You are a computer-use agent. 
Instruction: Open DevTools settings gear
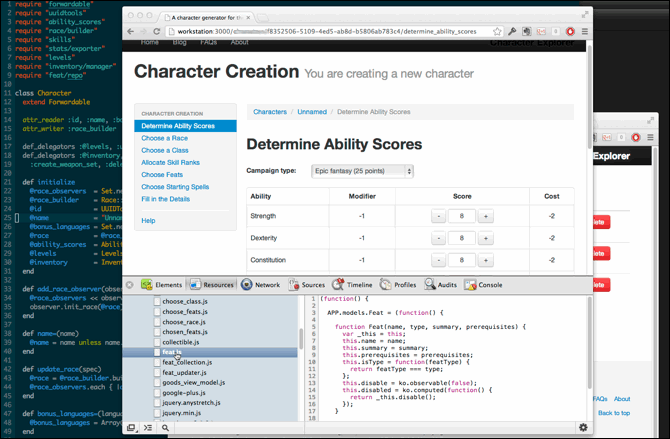pos(583,427)
